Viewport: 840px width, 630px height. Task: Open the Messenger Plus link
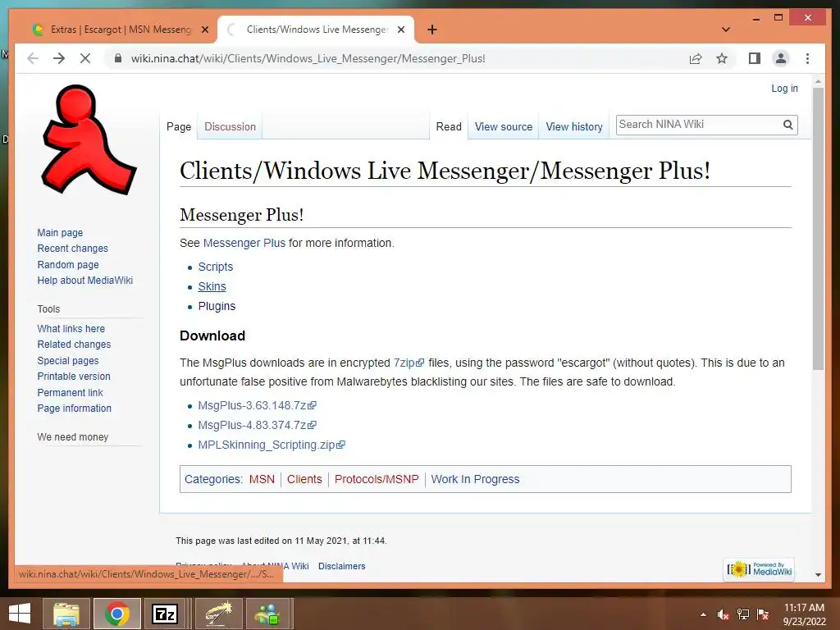point(244,243)
